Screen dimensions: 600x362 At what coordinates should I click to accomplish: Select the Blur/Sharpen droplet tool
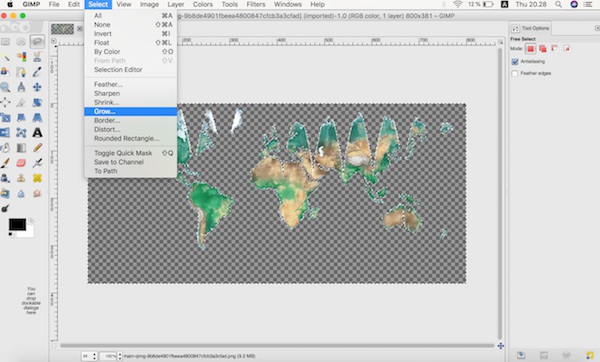tap(21, 193)
